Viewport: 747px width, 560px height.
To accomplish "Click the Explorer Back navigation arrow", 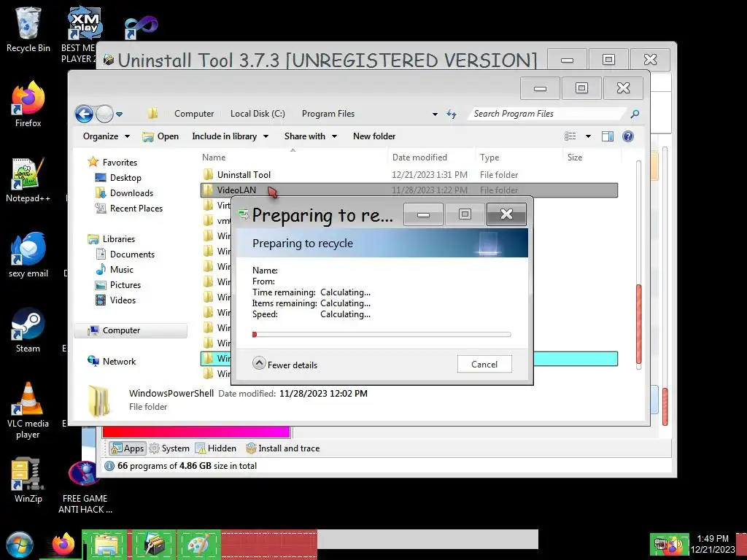I will coord(85,114).
